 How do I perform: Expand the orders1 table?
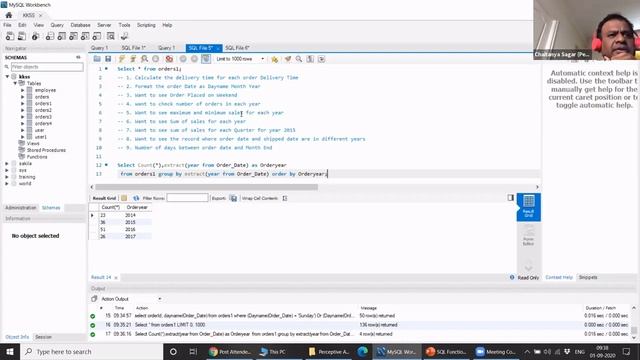[x=23, y=104]
